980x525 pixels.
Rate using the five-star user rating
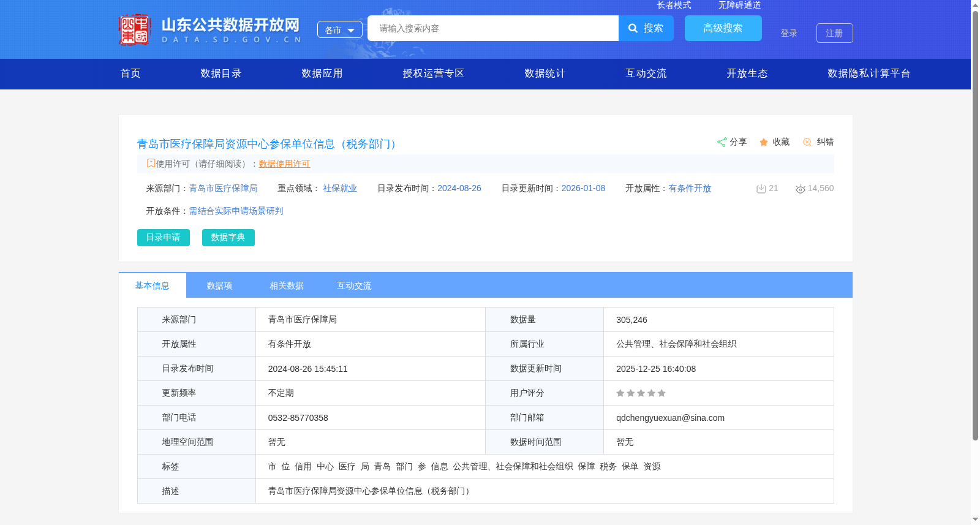click(641, 393)
